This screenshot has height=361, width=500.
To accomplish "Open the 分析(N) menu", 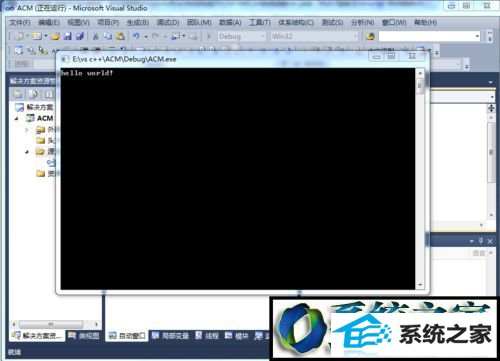I will click(362, 23).
